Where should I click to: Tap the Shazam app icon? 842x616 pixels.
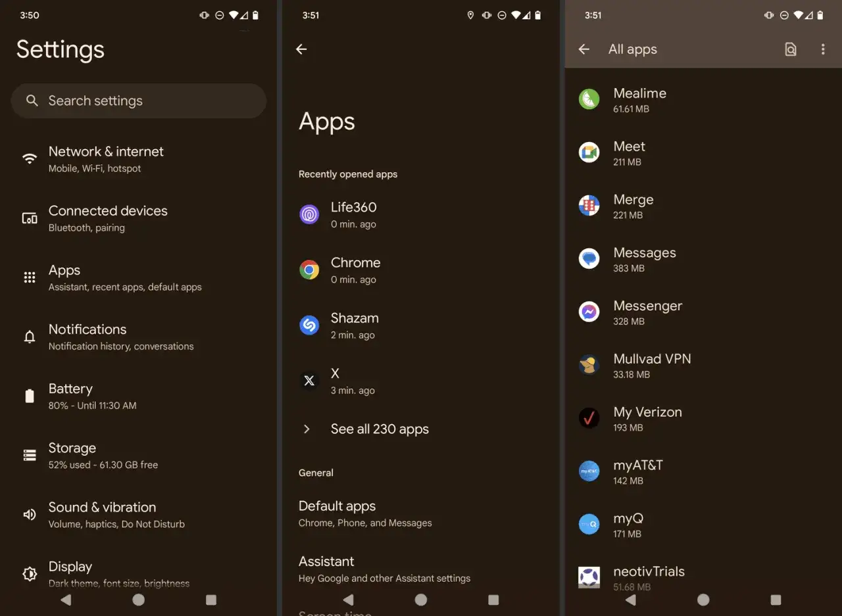coord(309,325)
